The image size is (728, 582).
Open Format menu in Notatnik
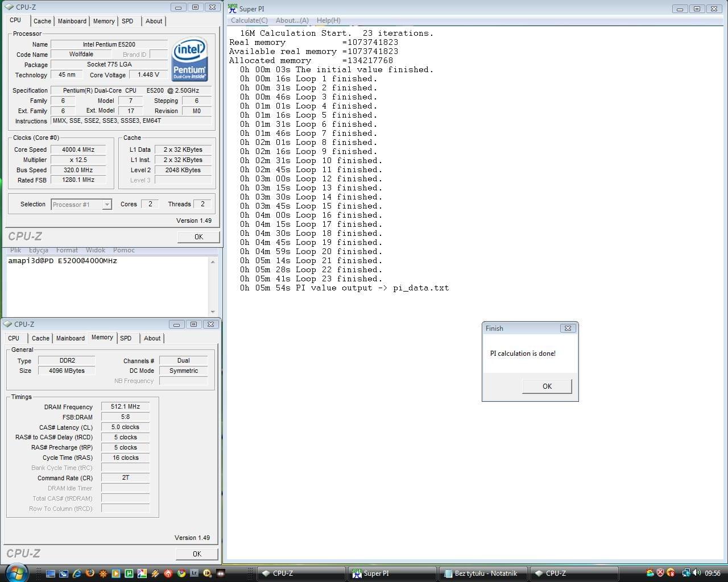pyautogui.click(x=67, y=250)
